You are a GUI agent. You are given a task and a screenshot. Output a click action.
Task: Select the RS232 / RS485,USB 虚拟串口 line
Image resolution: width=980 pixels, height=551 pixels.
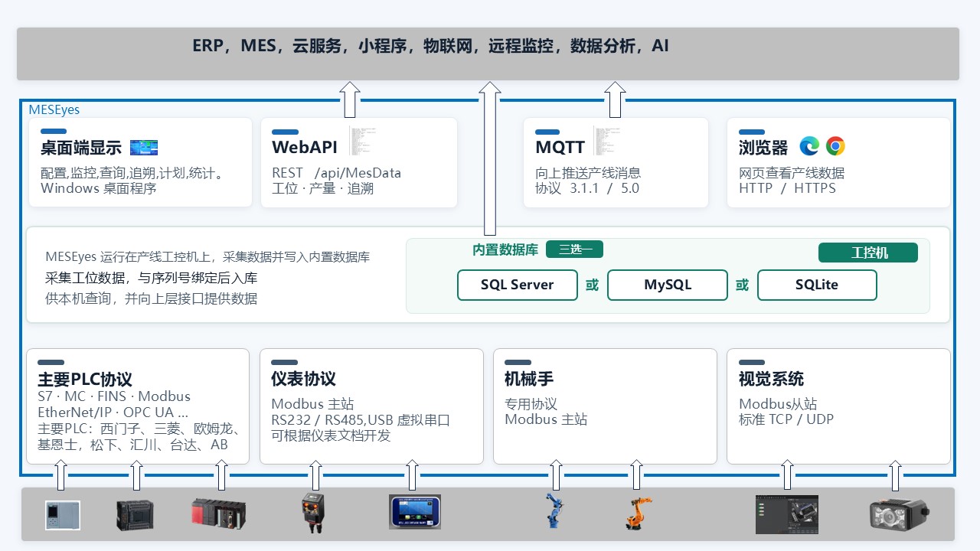pyautogui.click(x=361, y=420)
